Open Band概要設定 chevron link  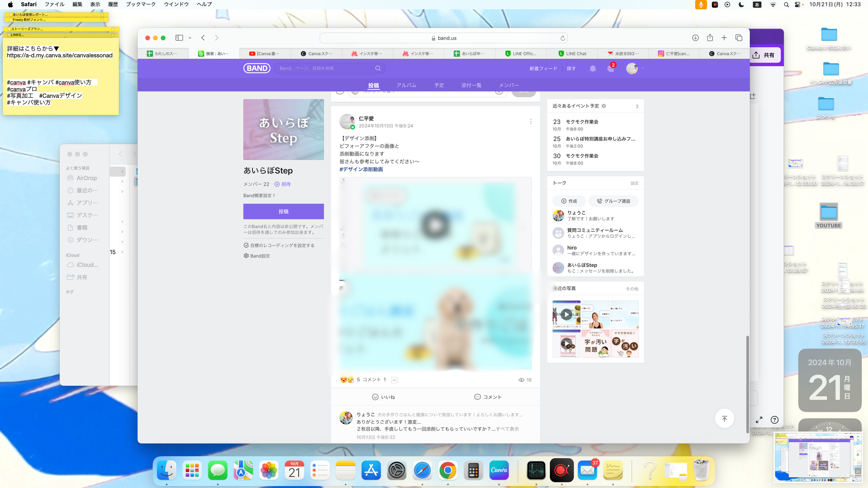click(x=259, y=195)
